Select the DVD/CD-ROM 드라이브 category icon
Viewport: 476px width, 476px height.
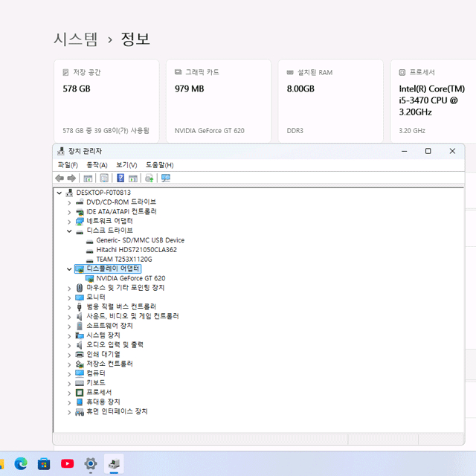pyautogui.click(x=80, y=202)
